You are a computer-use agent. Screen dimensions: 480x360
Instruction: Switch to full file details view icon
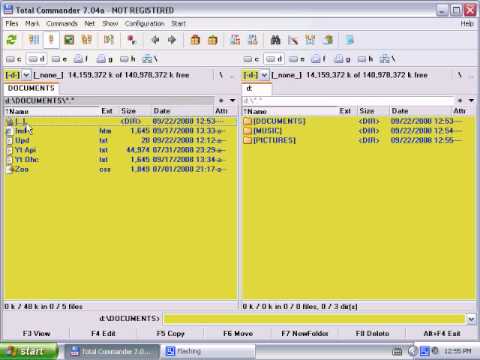(x=51, y=40)
